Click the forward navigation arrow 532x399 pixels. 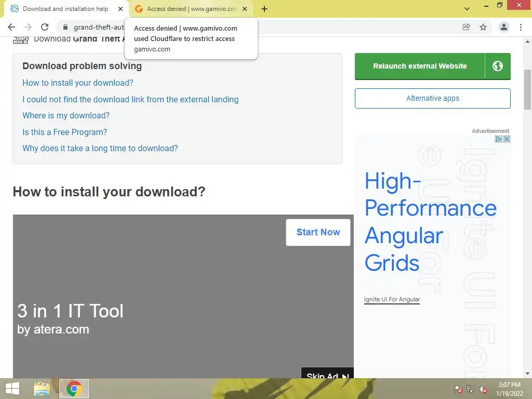click(x=28, y=27)
